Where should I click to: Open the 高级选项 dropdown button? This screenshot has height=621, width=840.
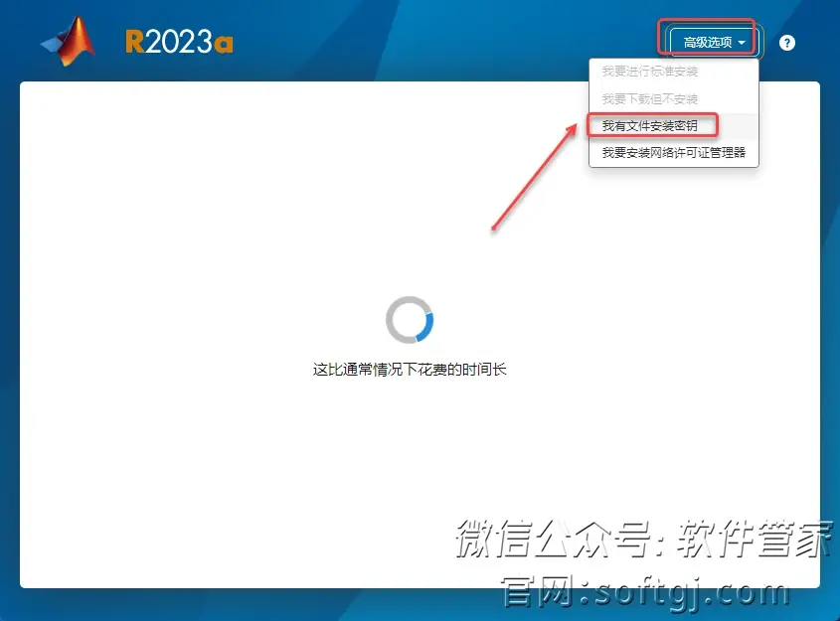point(714,43)
